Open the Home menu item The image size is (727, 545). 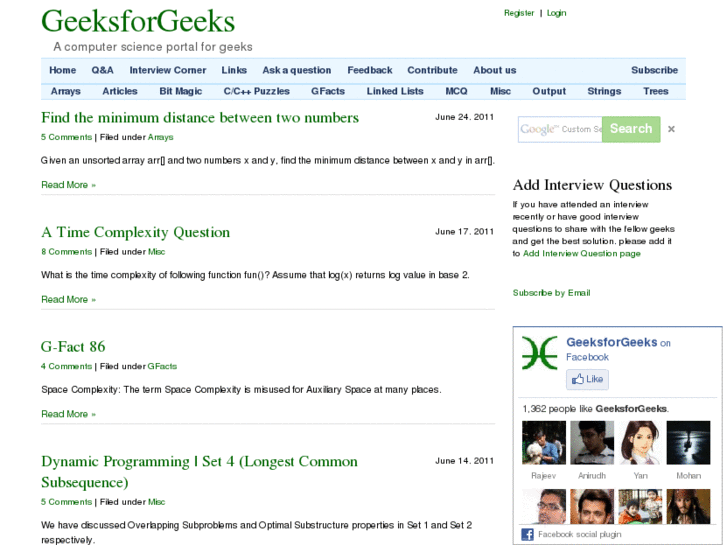pos(63,70)
